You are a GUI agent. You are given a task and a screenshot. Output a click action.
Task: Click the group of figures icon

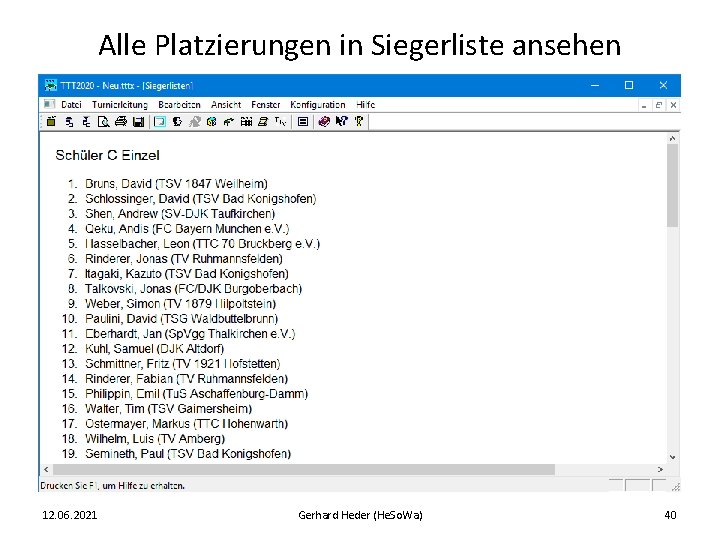tap(246, 122)
